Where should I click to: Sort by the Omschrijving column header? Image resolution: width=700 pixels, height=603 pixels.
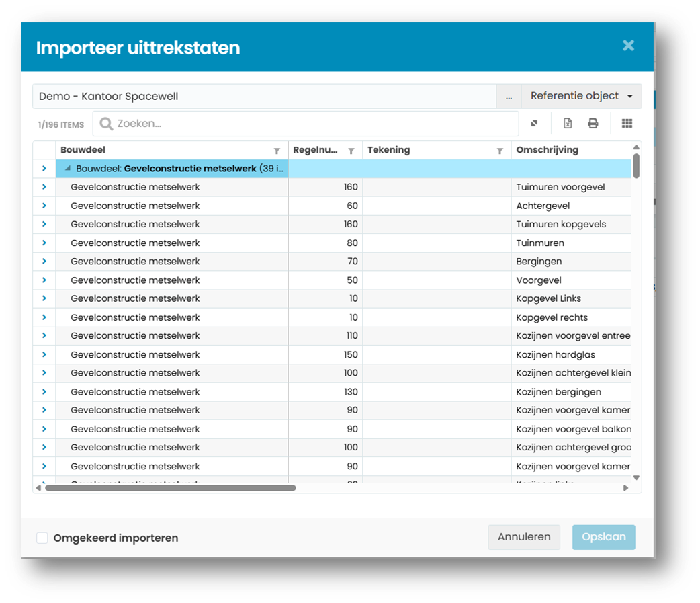pyautogui.click(x=547, y=150)
